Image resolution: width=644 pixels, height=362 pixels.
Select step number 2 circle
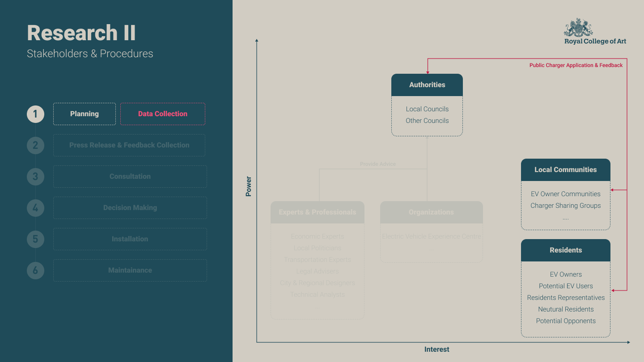point(35,145)
